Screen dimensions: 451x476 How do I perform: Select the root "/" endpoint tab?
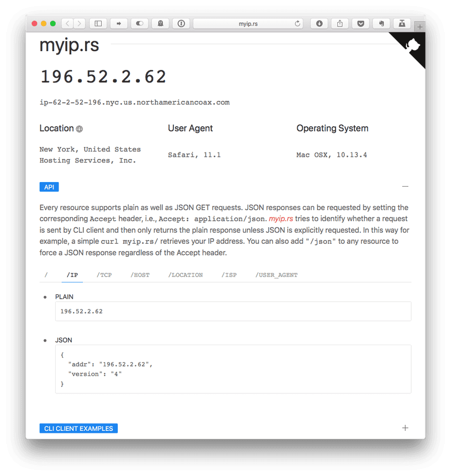46,275
